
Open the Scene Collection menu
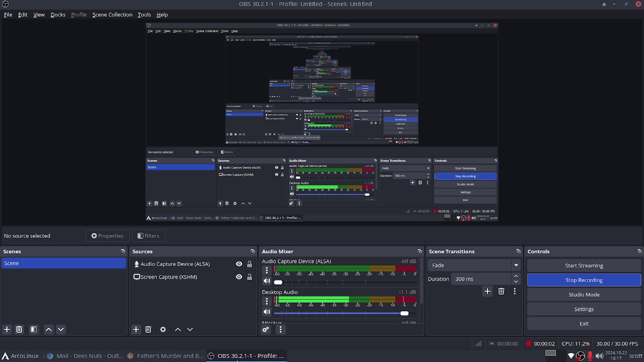[x=112, y=15]
